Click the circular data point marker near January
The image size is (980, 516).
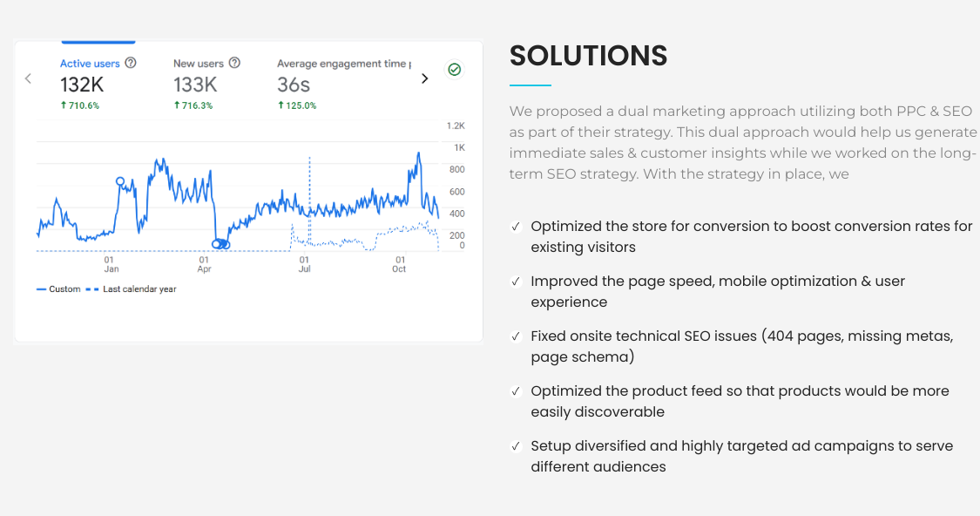tap(120, 182)
